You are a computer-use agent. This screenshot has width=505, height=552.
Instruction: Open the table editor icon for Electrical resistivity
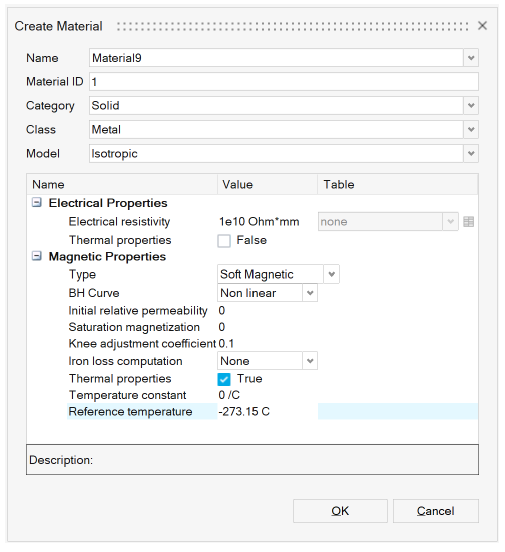pos(468,222)
